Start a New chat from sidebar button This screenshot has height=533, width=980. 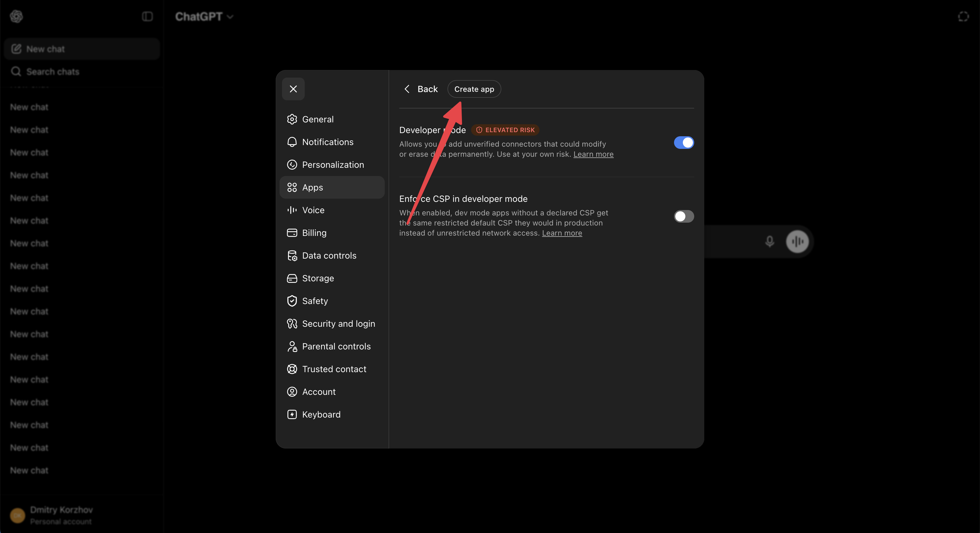click(82, 49)
